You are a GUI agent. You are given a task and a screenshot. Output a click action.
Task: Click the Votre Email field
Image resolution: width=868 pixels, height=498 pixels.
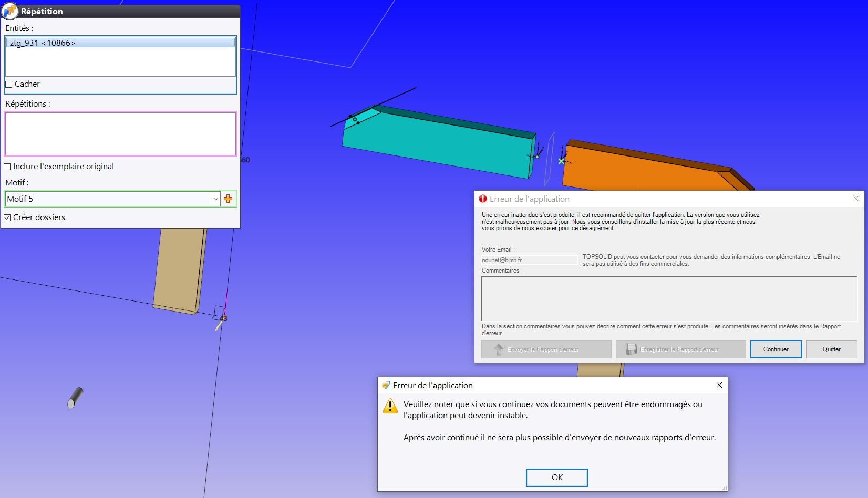(530, 260)
